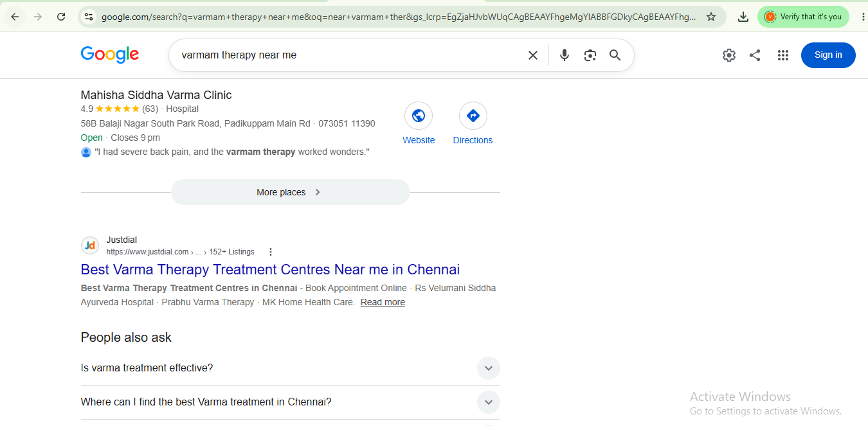
Task: Click the Justdial site name
Action: (x=122, y=240)
